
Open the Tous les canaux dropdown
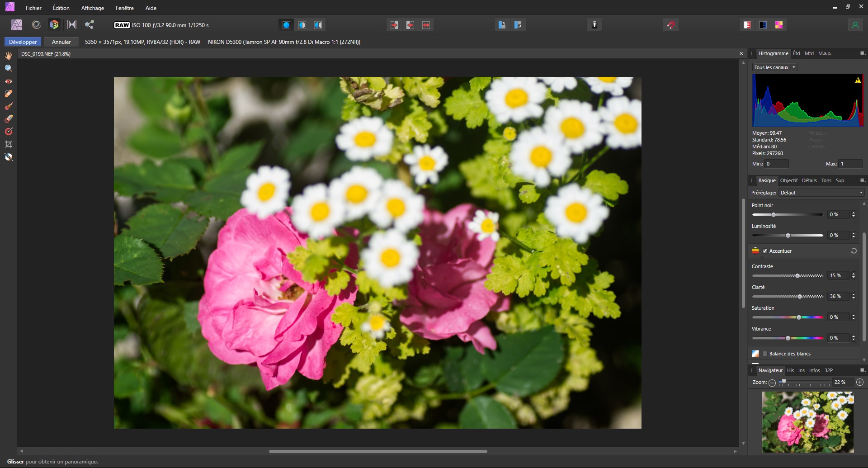774,67
